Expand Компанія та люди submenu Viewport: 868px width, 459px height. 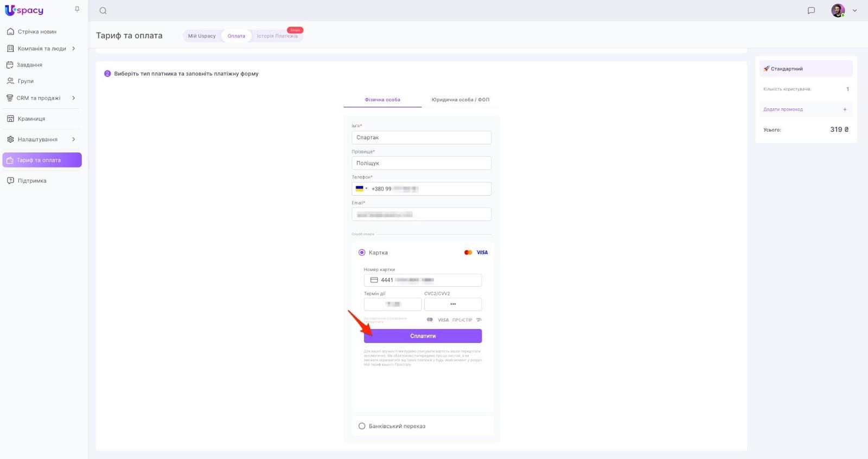coord(74,49)
